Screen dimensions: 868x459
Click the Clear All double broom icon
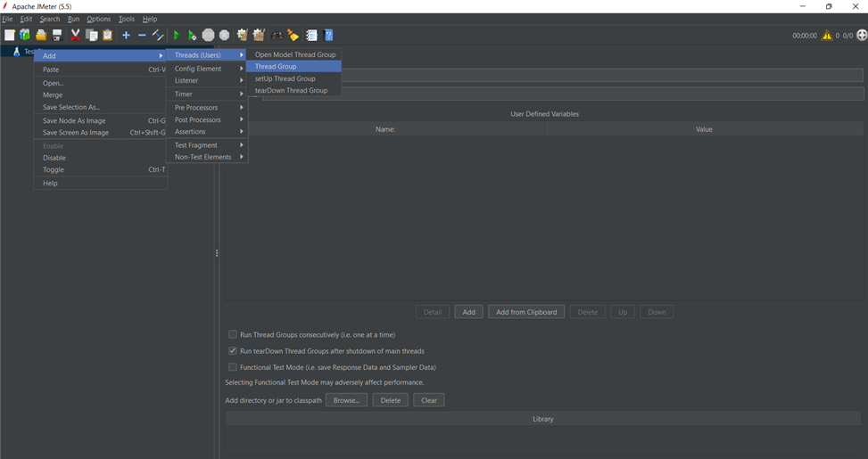click(x=259, y=36)
